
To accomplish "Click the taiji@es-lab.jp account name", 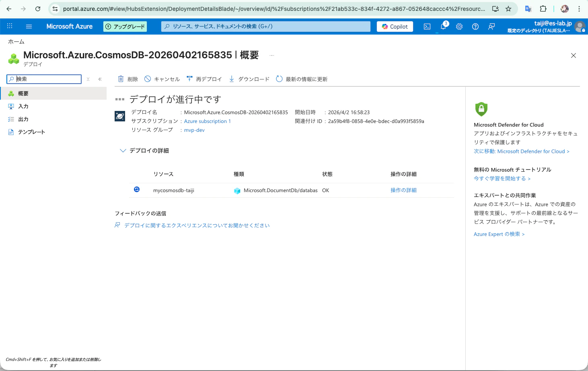I will click(x=553, y=23).
